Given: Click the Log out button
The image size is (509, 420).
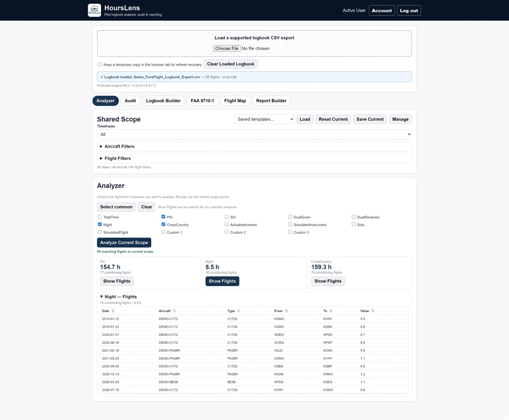Looking at the screenshot, I should 409,10.
